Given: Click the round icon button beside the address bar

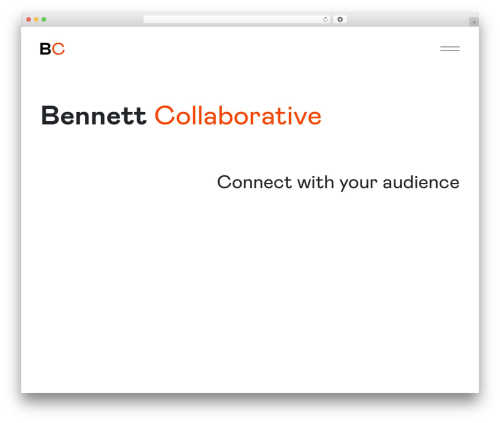Looking at the screenshot, I should (340, 20).
